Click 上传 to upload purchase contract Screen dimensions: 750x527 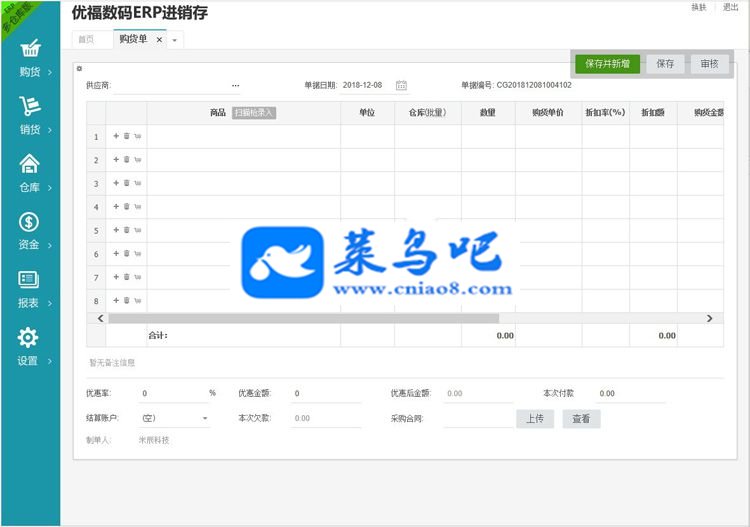pyautogui.click(x=535, y=418)
